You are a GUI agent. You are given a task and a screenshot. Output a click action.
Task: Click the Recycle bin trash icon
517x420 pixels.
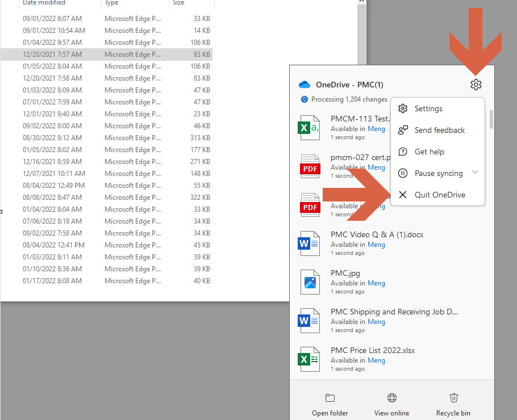tap(454, 398)
